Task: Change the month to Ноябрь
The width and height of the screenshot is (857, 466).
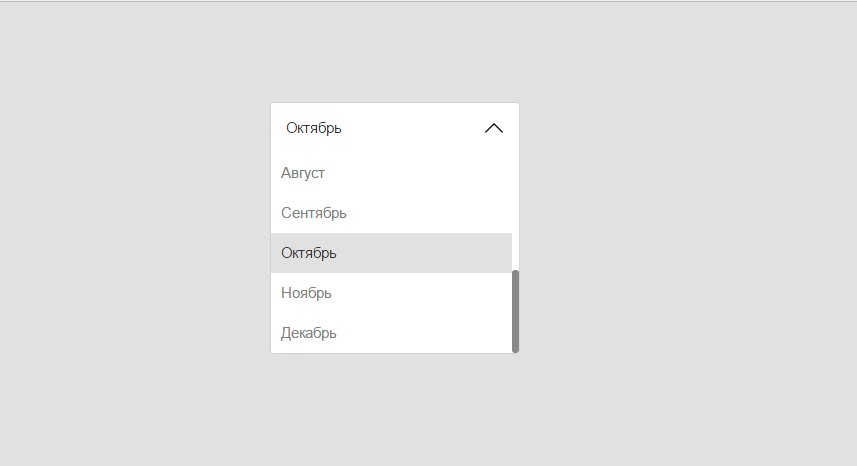Action: (x=306, y=293)
